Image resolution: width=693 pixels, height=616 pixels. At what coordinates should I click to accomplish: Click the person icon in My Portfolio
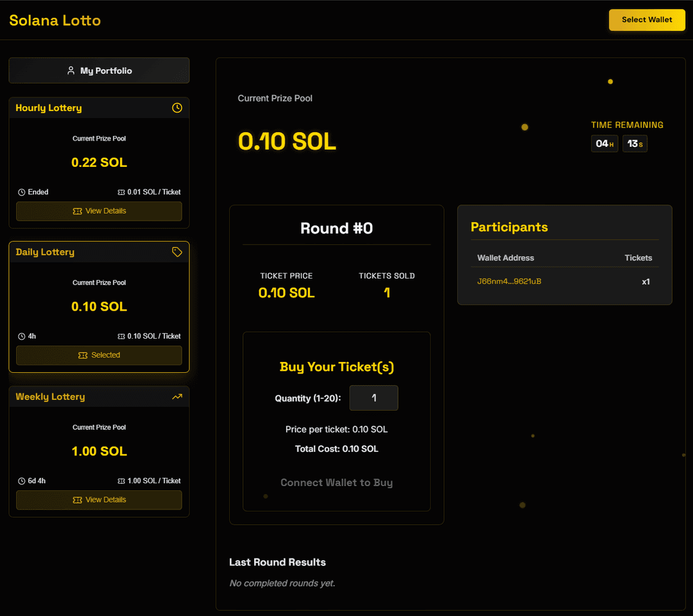(71, 71)
